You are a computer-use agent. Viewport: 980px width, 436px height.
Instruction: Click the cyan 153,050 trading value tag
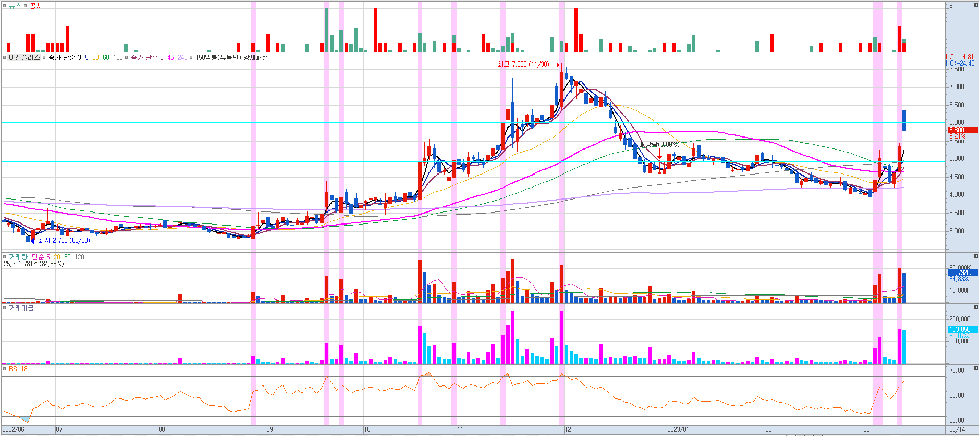tap(962, 329)
